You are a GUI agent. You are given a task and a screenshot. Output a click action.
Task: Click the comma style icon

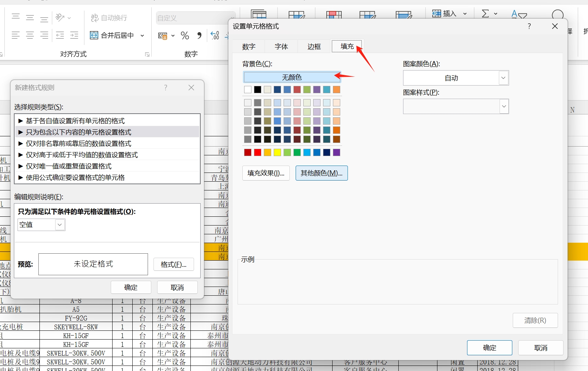199,35
